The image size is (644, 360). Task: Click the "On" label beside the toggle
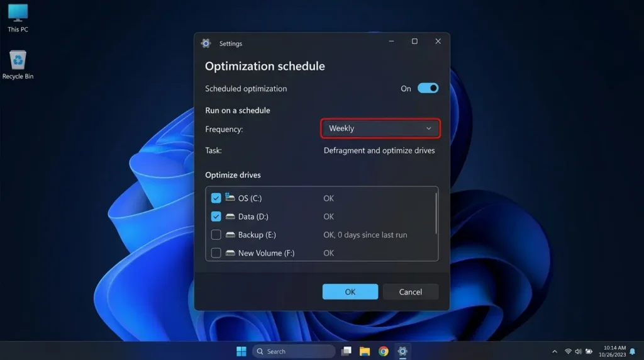406,89
